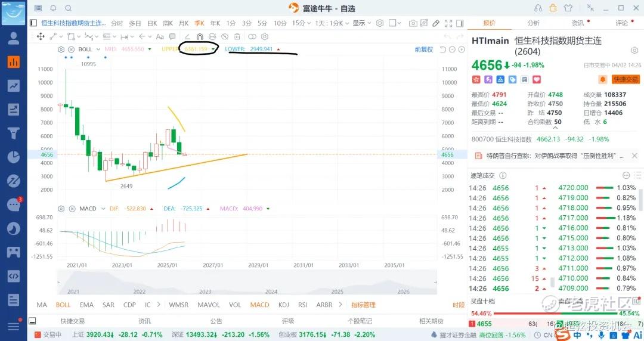Enable the VOL indicator
This screenshot has width=644, height=341.
[x=235, y=305]
